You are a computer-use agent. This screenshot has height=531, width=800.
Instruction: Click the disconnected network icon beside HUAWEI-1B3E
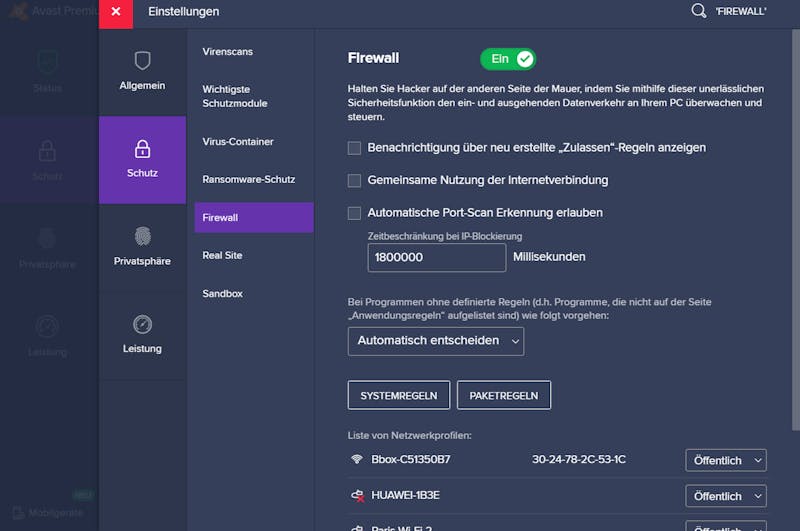click(358, 495)
